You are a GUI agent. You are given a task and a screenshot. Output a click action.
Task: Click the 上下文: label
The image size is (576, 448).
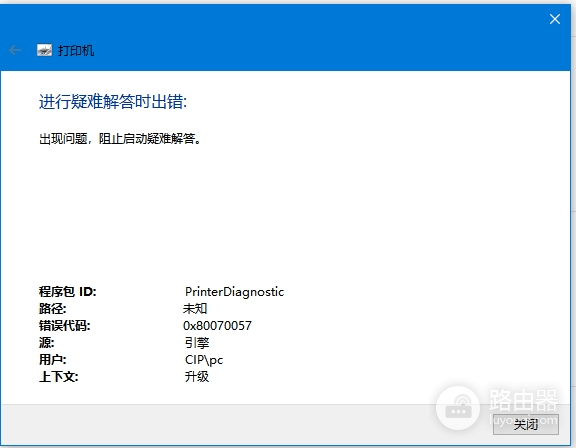(x=59, y=377)
